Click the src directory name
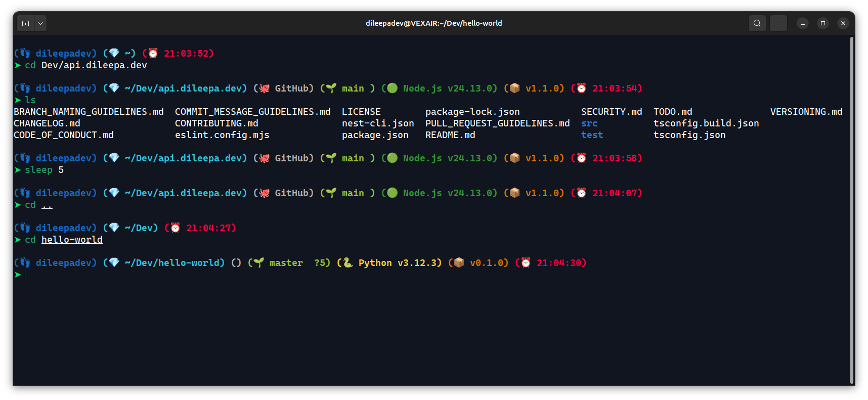 [589, 123]
